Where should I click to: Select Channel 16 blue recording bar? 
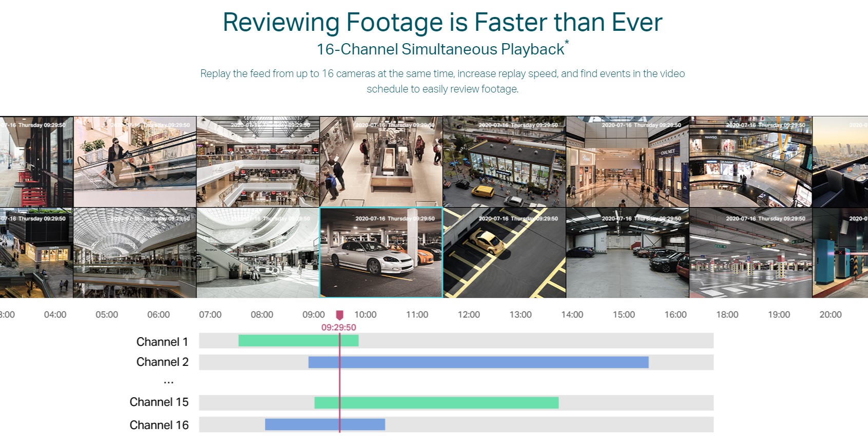point(325,424)
